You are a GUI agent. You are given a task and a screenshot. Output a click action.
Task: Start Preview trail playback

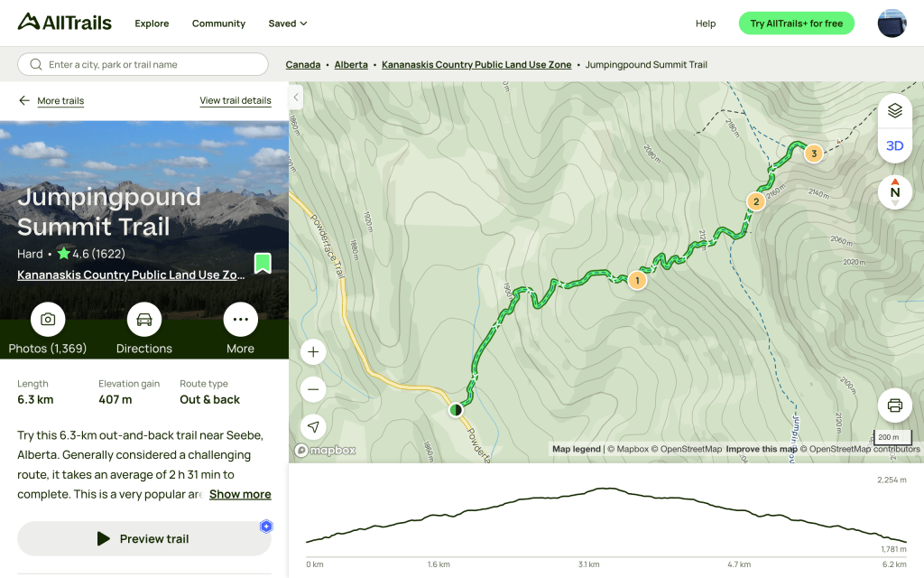(x=144, y=539)
